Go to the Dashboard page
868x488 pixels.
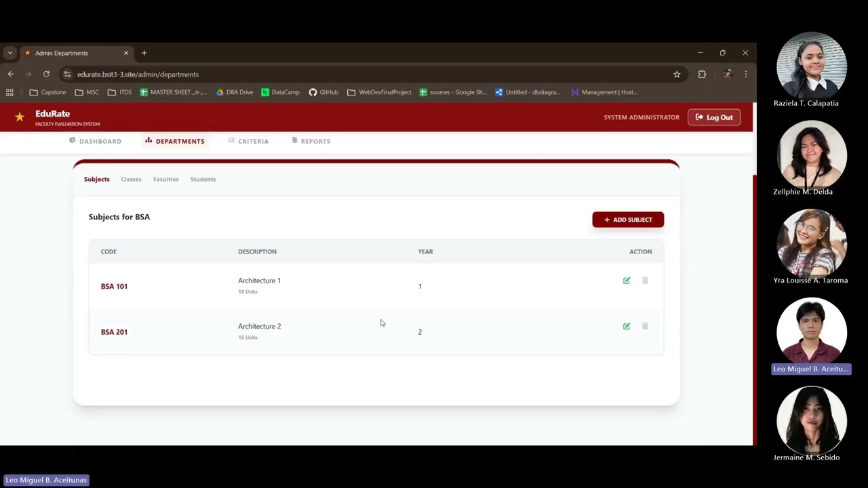click(x=95, y=141)
